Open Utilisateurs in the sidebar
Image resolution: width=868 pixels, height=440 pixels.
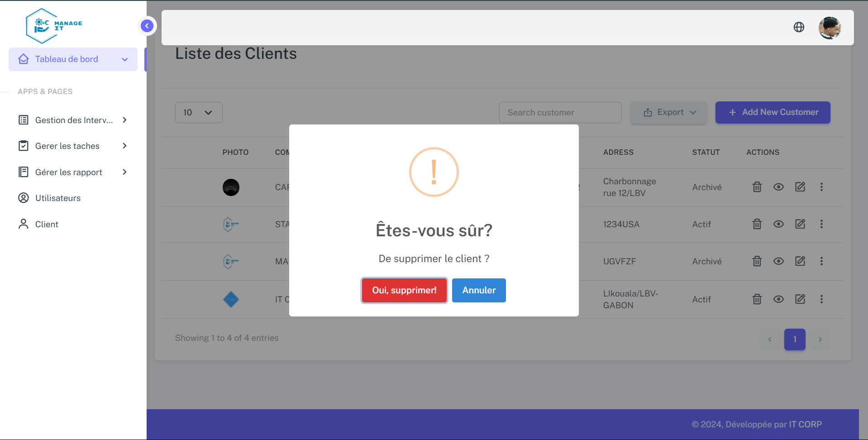(58, 198)
